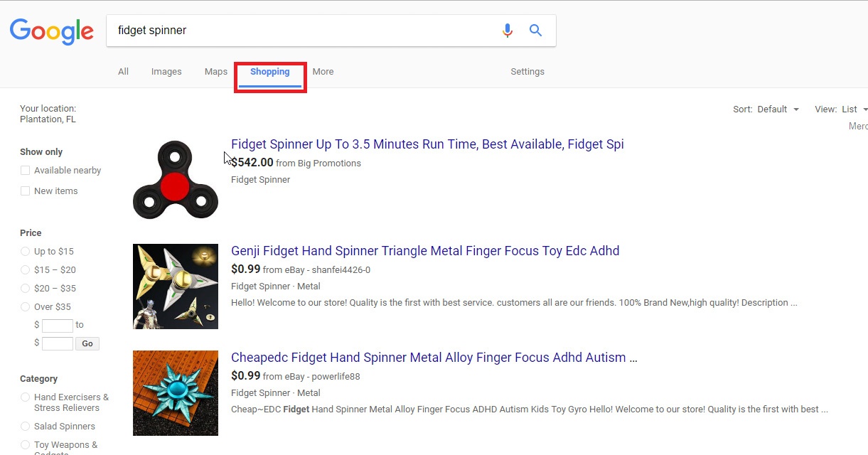Open 'Fidget Spinner Up To 3.5 Minutes' listing

427,144
